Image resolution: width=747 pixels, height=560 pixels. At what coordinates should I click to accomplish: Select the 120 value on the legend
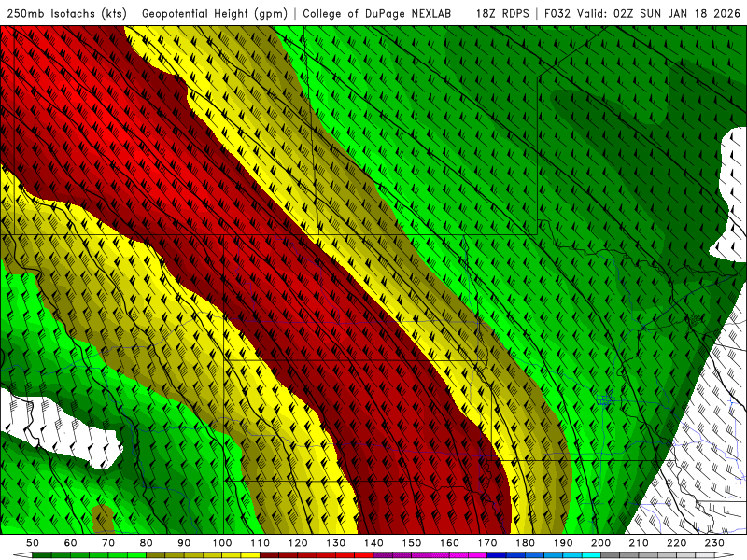pos(298,543)
